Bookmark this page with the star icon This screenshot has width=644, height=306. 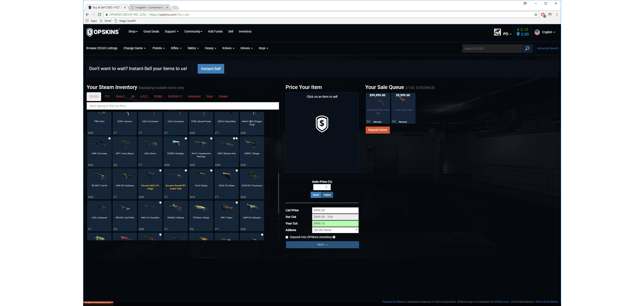click(x=536, y=14)
